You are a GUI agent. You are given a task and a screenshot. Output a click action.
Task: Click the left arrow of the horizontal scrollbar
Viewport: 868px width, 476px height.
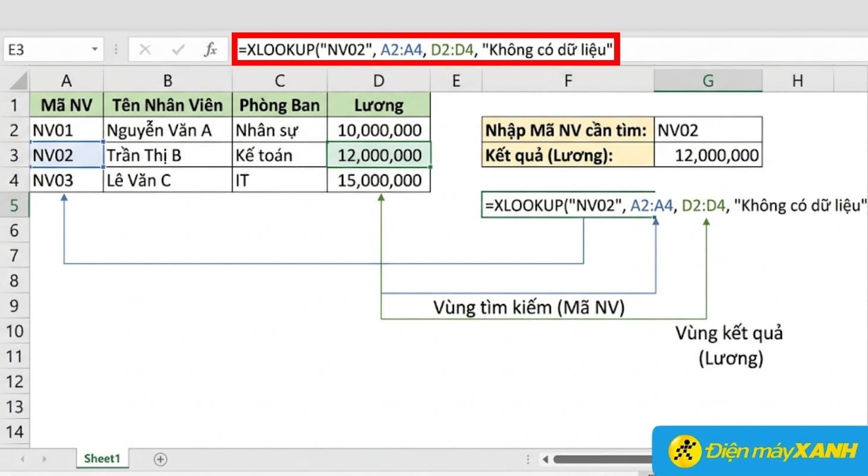[545, 459]
